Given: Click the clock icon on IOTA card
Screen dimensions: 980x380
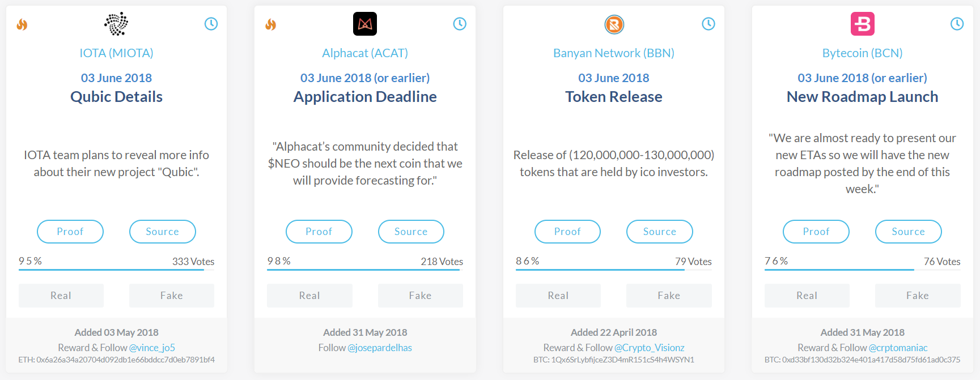Looking at the screenshot, I should (211, 24).
